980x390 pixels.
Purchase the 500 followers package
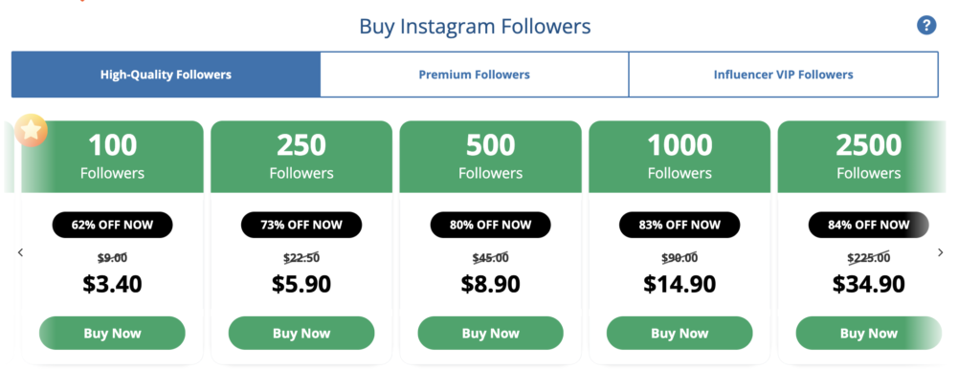tap(490, 334)
